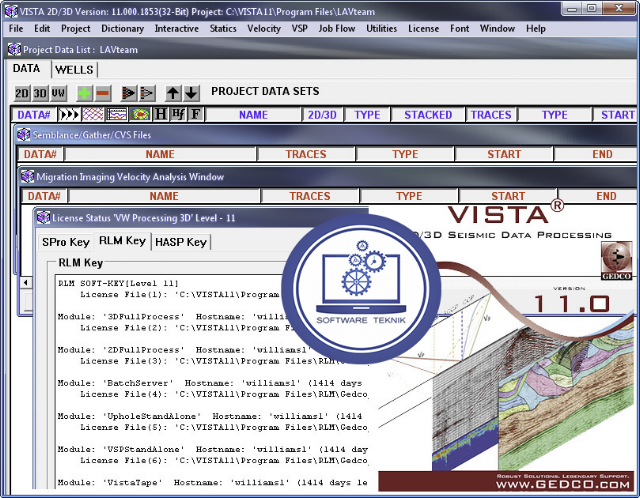Open the File menu
The width and height of the screenshot is (640, 498).
click(x=16, y=29)
